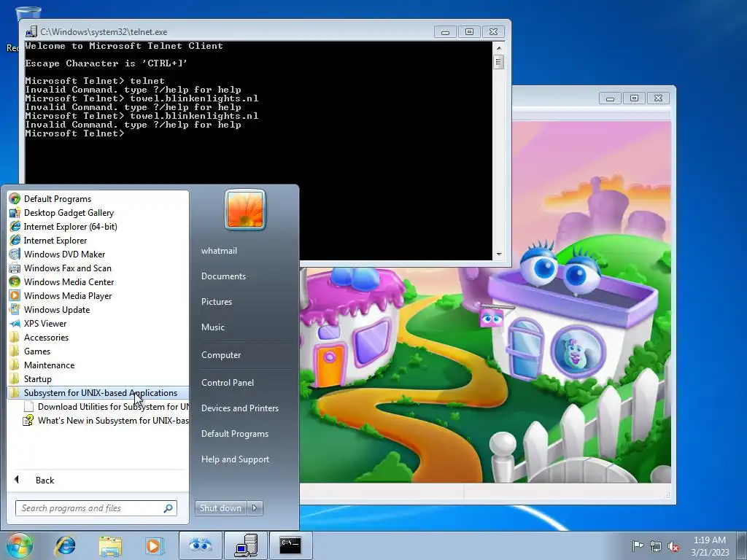747x560 pixels.
Task: Open Help and Support
Action: 236,459
